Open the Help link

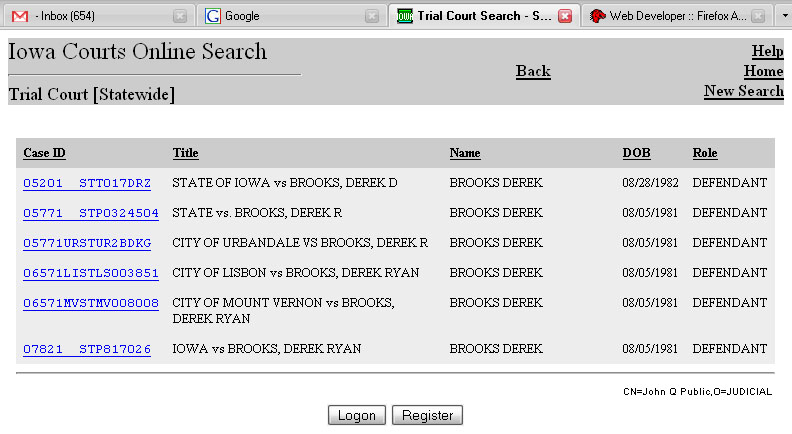pos(767,51)
